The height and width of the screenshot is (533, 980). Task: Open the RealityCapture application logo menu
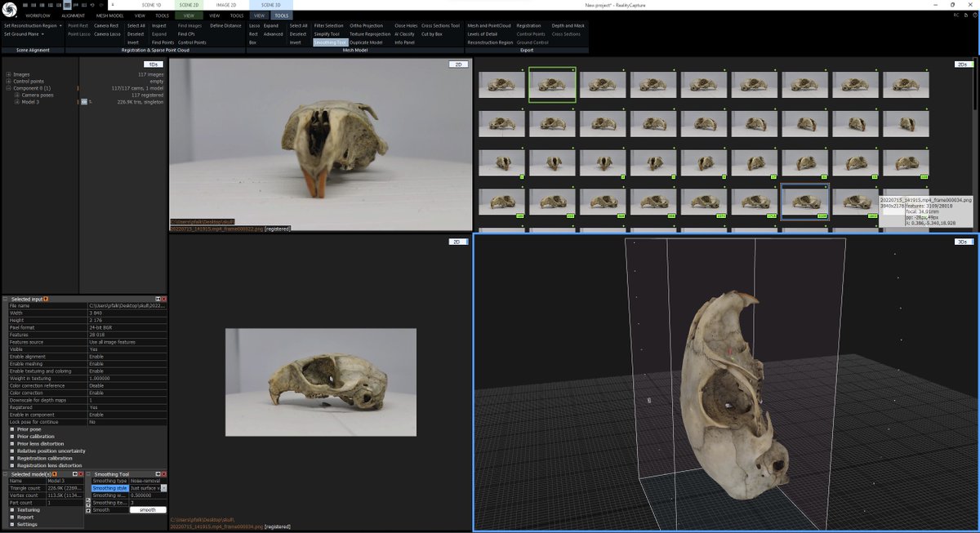(9, 9)
